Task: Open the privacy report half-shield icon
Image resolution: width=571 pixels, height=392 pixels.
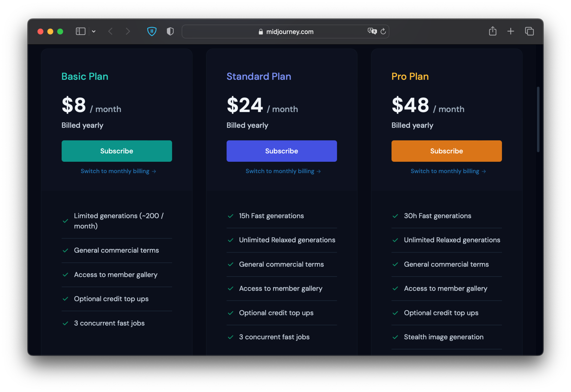Action: [170, 32]
